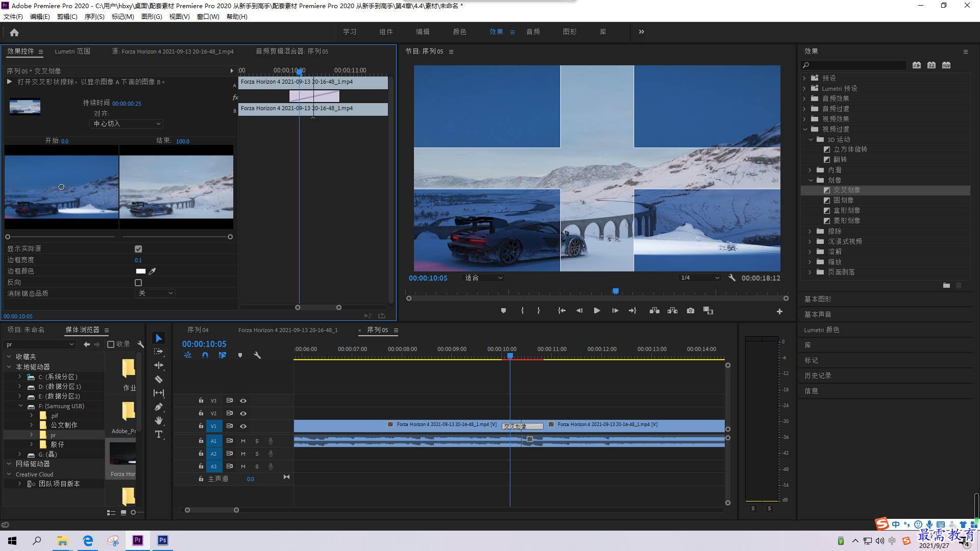Select the Selection arrow tool

click(159, 338)
